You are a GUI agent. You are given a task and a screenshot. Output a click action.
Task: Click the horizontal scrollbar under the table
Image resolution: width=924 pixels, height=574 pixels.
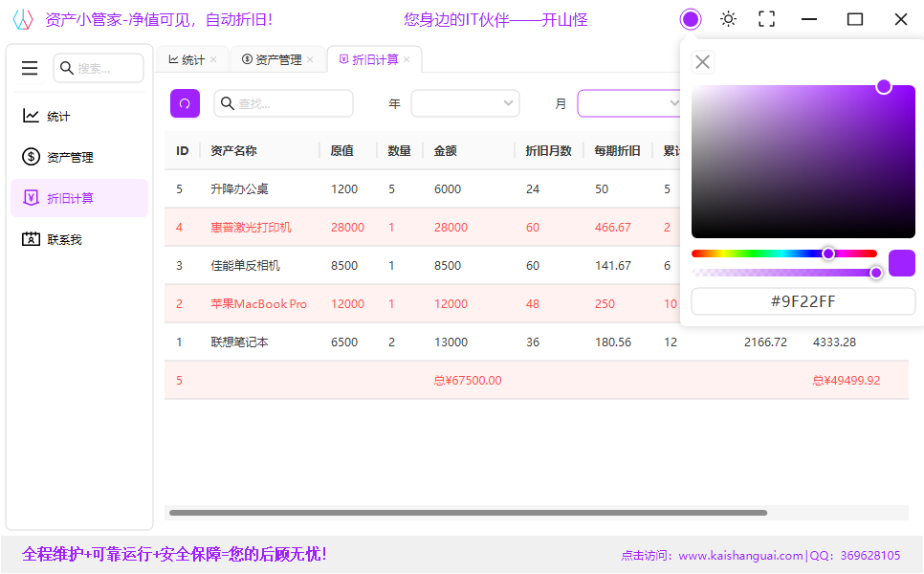point(469,513)
